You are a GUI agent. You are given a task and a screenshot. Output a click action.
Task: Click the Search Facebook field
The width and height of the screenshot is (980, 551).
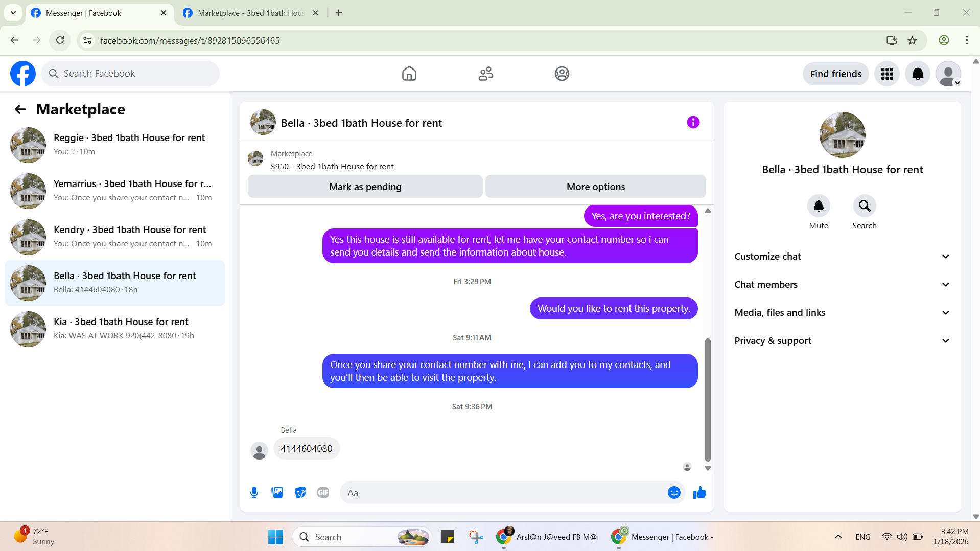pos(130,74)
